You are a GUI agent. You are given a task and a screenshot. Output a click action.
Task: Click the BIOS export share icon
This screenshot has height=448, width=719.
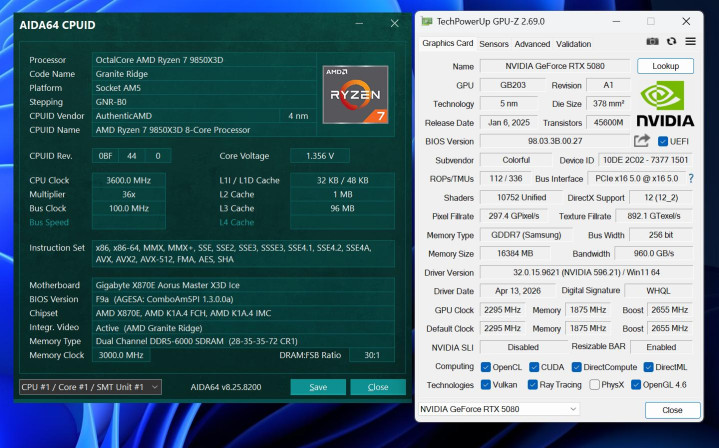641,141
